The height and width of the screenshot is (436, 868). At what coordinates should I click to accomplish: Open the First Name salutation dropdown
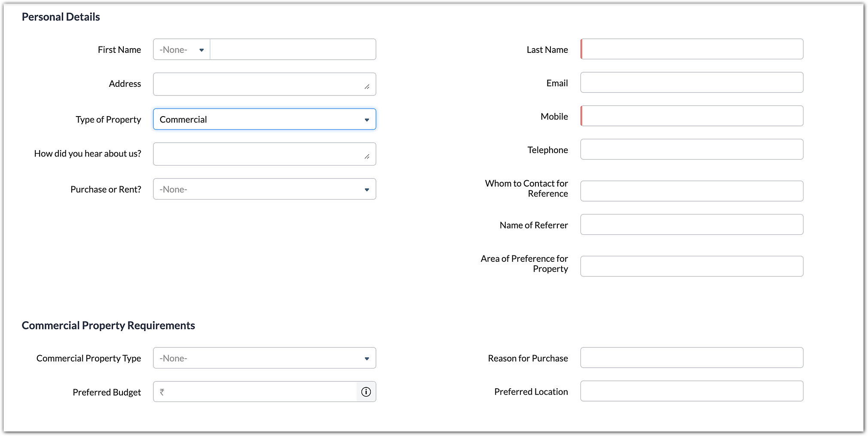[182, 49]
